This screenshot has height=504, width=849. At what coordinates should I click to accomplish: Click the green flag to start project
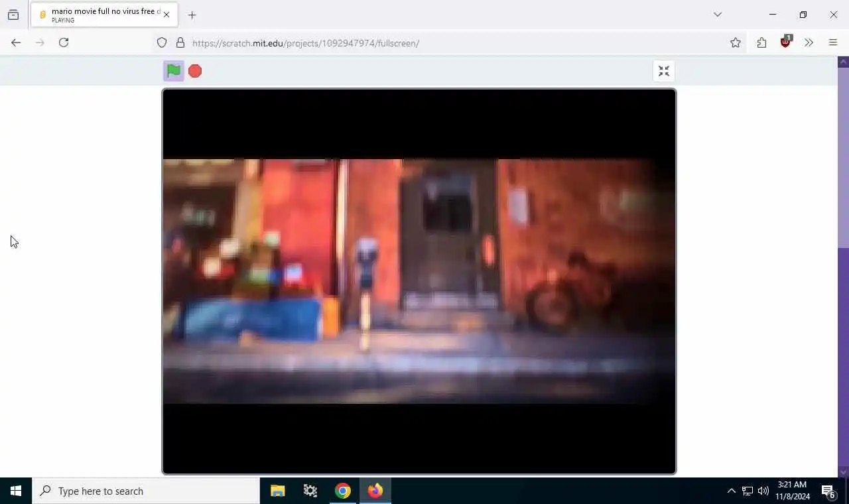pos(174,71)
